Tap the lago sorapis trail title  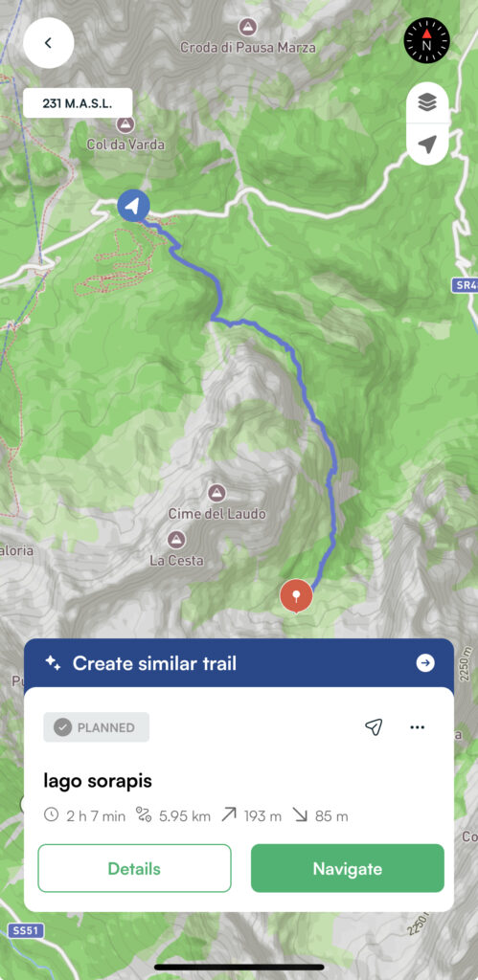(x=98, y=781)
